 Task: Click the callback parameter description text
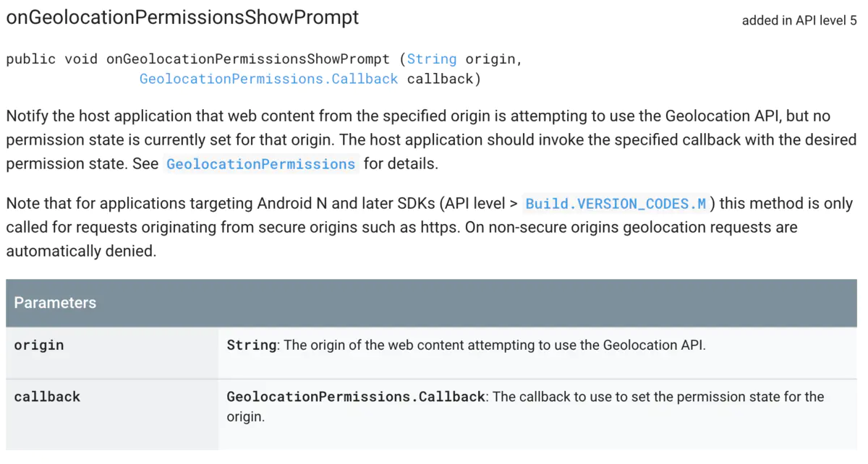[x=526, y=407]
